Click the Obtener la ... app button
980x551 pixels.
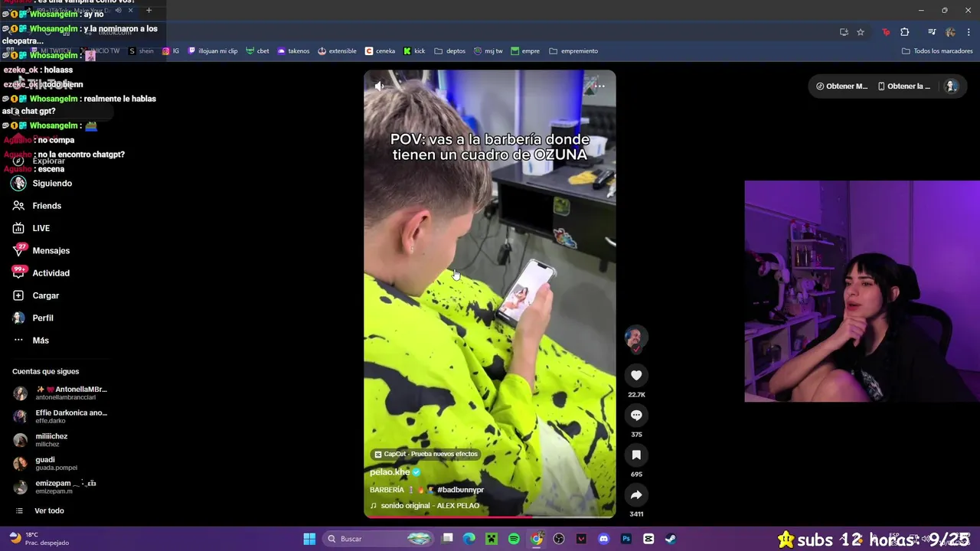click(x=904, y=86)
